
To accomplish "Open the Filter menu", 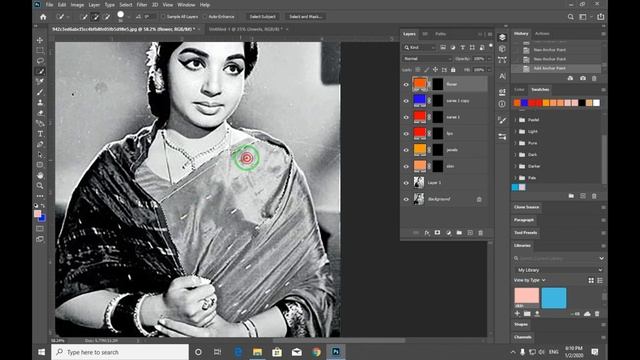I will 142,5.
